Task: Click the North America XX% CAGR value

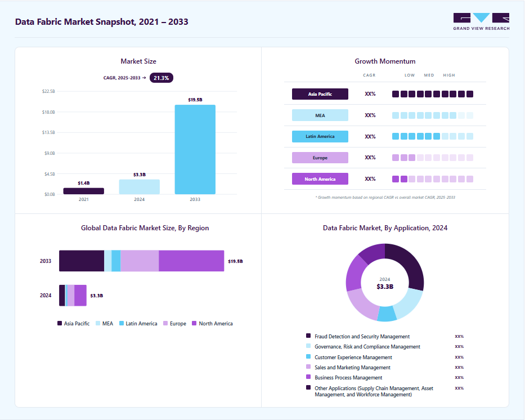Action: pos(370,179)
